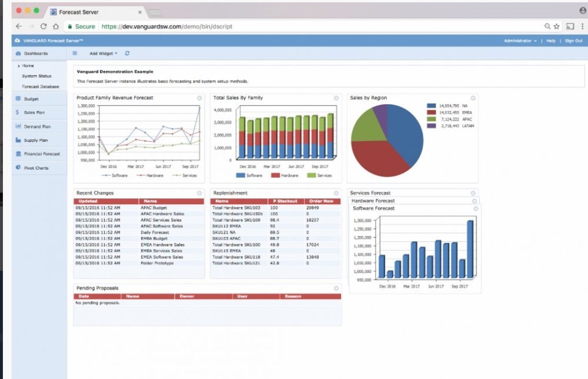Click the browser home button
Screen dimensions: 588x379
[x=56, y=26]
